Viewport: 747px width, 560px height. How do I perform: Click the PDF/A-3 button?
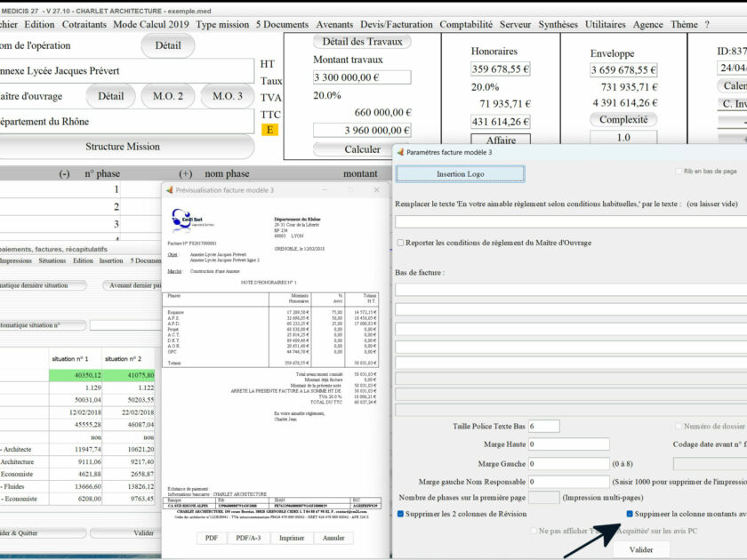coord(248,538)
